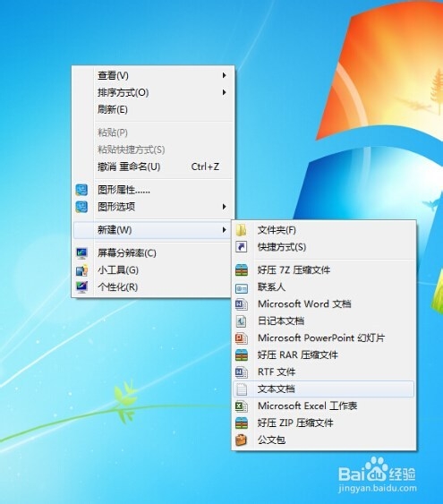Create new 快捷方式(S)
The width and height of the screenshot is (443, 504).
click(x=324, y=247)
